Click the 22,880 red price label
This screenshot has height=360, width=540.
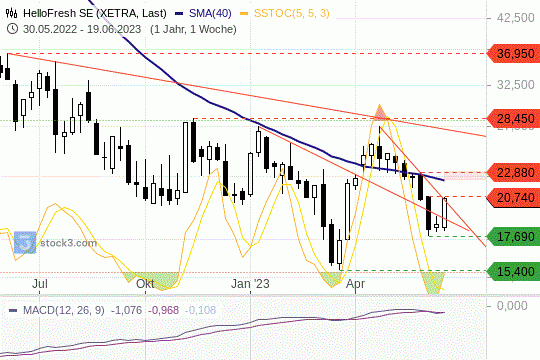tap(513, 173)
